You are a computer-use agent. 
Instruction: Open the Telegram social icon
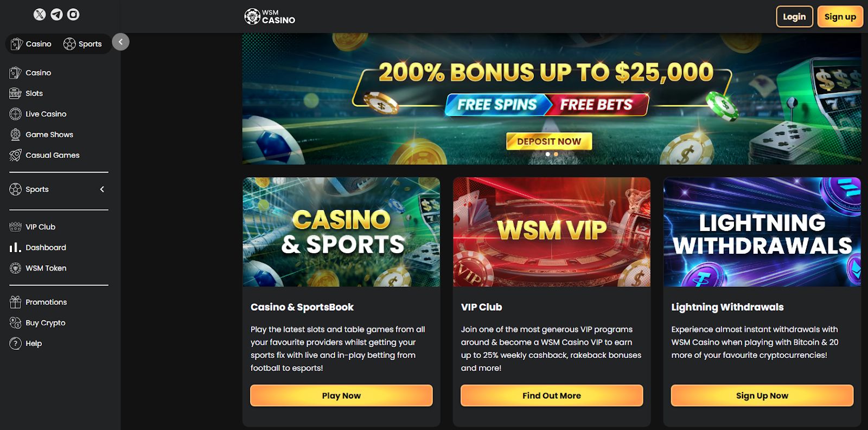point(56,15)
